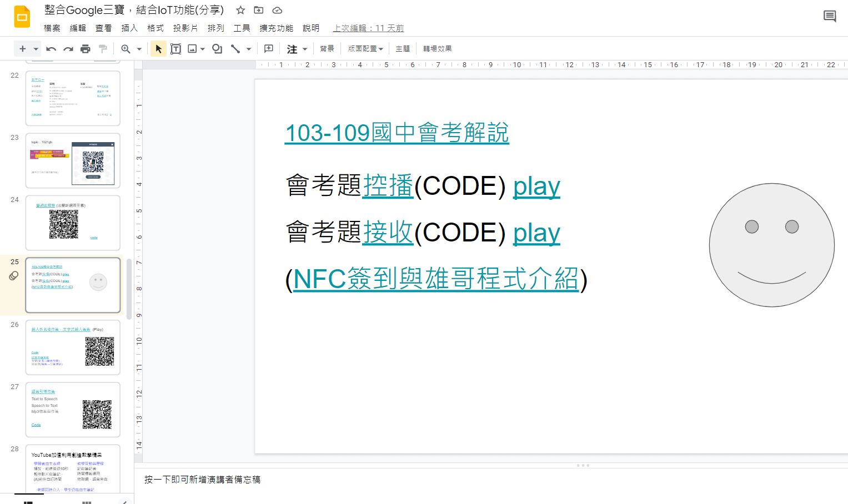Open the shape tool

pos(217,49)
